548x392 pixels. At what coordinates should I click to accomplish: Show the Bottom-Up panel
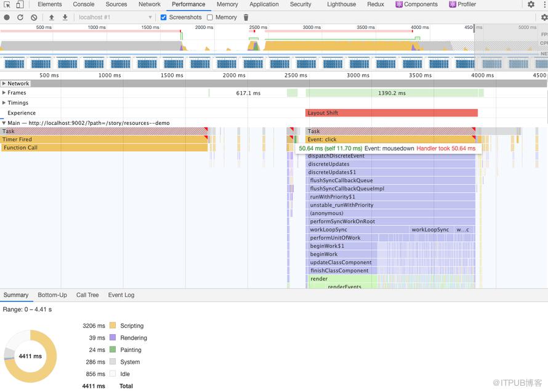[x=52, y=295]
